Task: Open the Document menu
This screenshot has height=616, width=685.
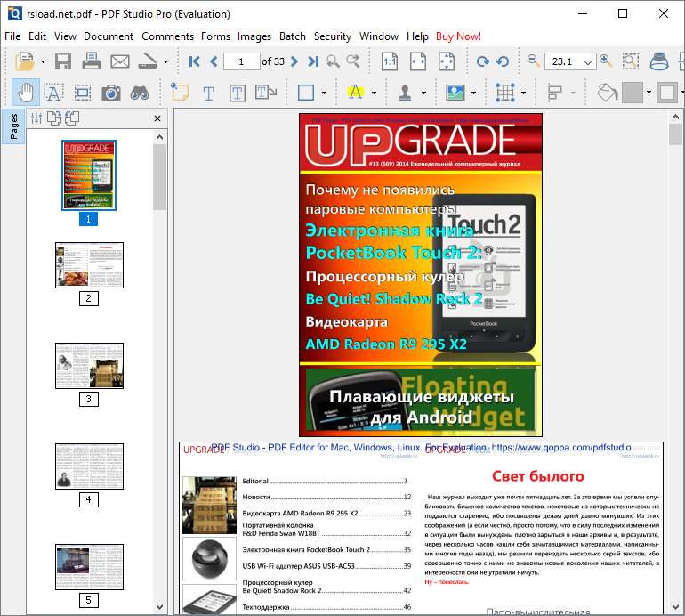Action: 109,36
